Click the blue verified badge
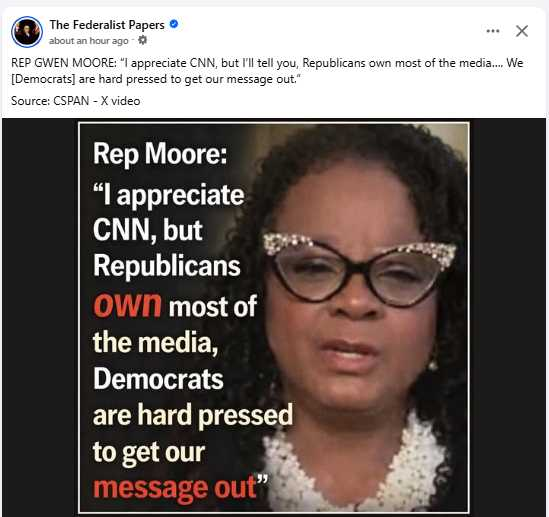 click(x=174, y=24)
